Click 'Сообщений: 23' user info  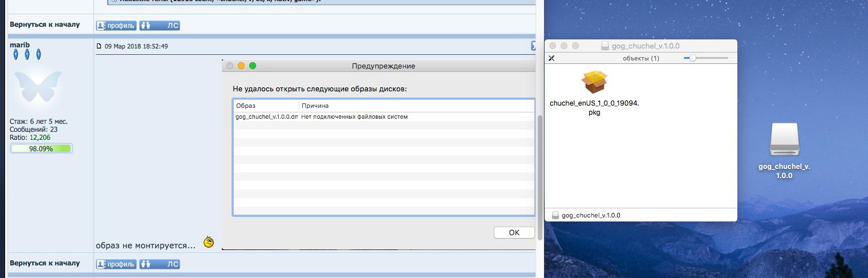[34, 130]
